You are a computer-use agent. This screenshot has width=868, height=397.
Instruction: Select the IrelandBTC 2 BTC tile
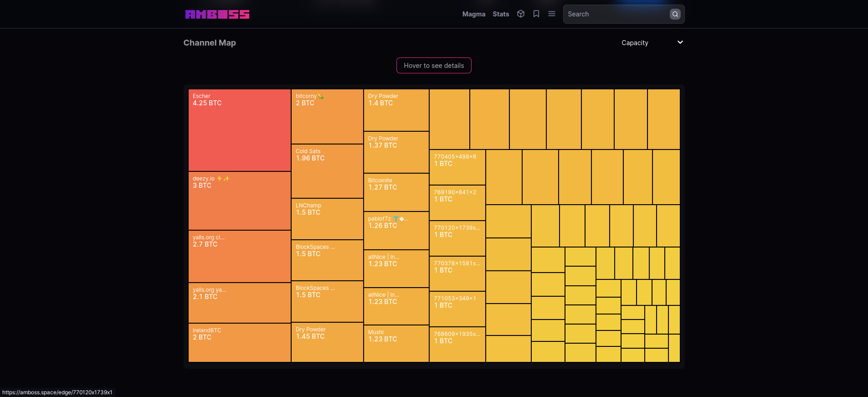pyautogui.click(x=239, y=343)
